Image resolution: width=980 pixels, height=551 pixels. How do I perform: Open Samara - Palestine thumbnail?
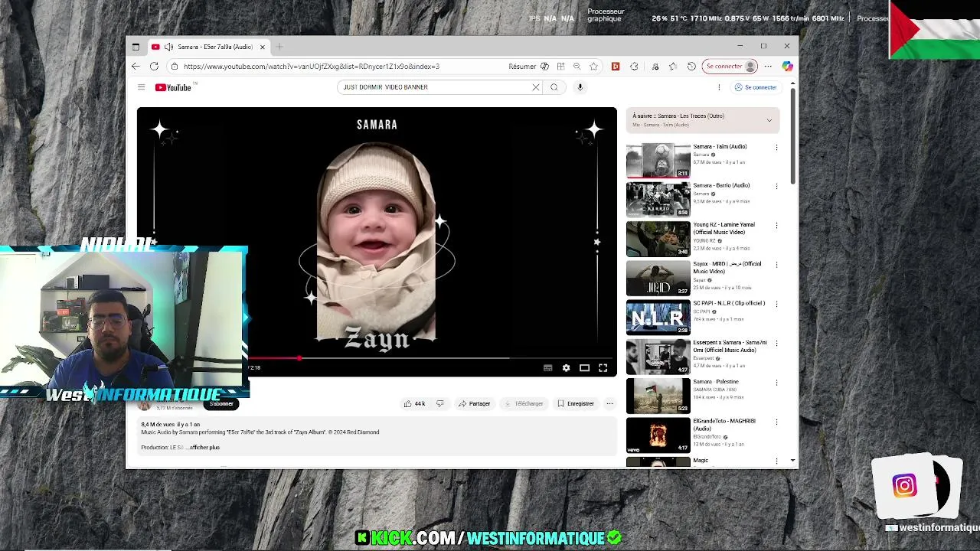(658, 396)
